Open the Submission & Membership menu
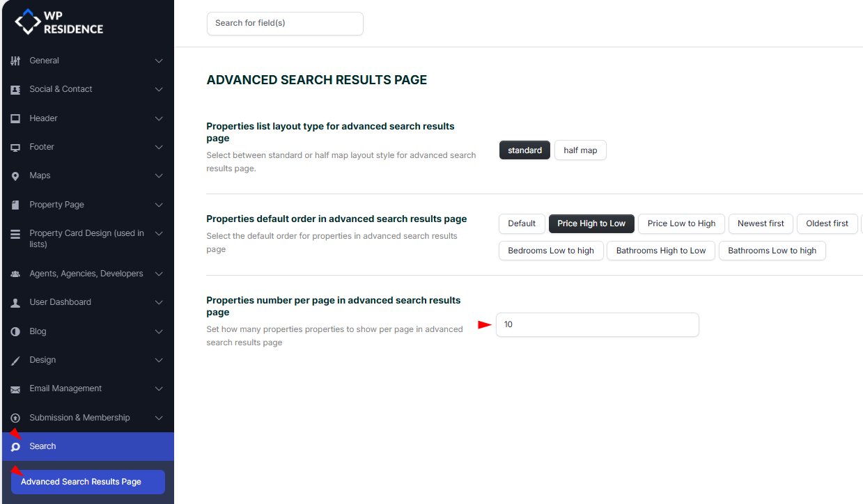Image resolution: width=863 pixels, height=504 pixels. pyautogui.click(x=79, y=418)
